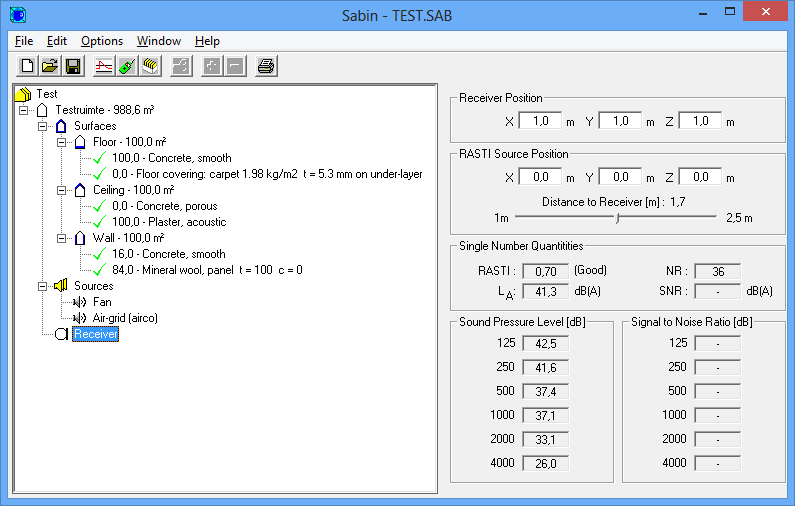
Task: Click the Receiver Position Y field
Action: point(620,121)
